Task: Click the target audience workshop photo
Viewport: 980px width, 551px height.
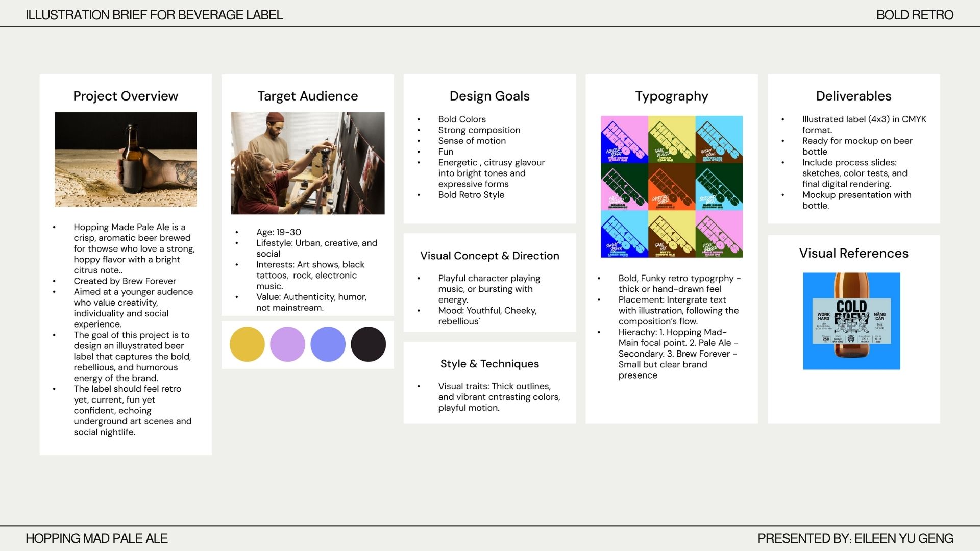Action: click(x=307, y=163)
